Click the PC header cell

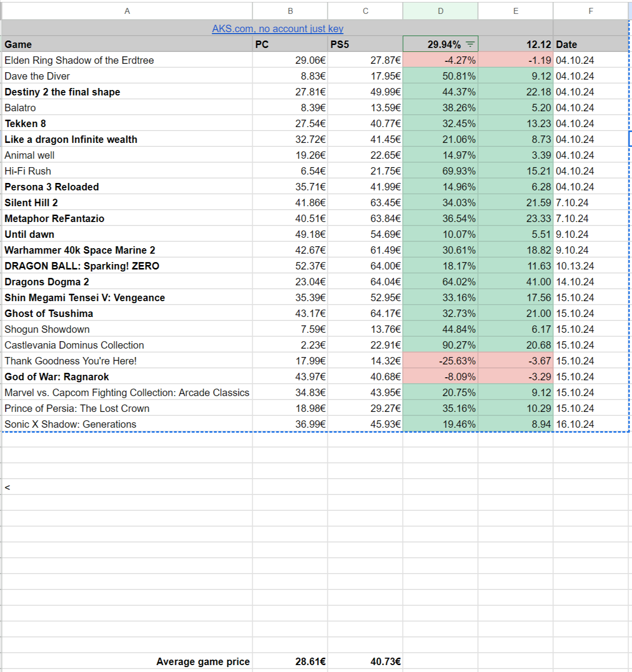pos(290,45)
